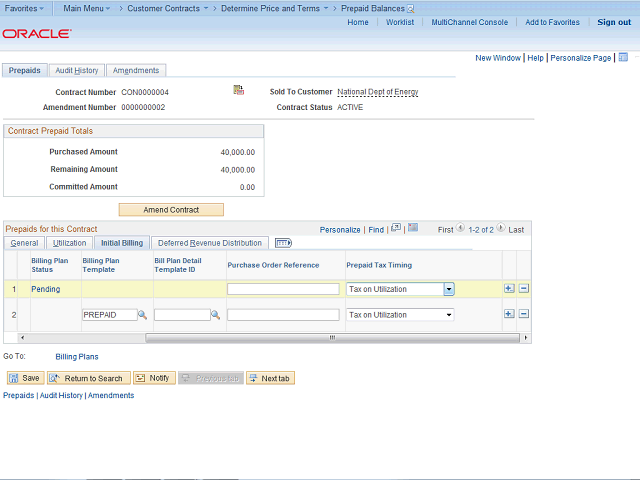Open Billing Plan Template lookup magnifier
The image size is (640, 480).
click(142, 315)
